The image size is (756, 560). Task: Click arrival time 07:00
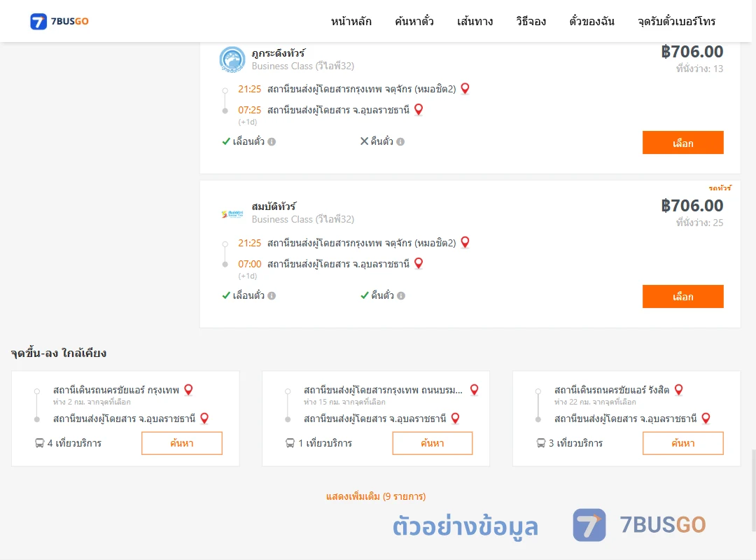(x=249, y=264)
